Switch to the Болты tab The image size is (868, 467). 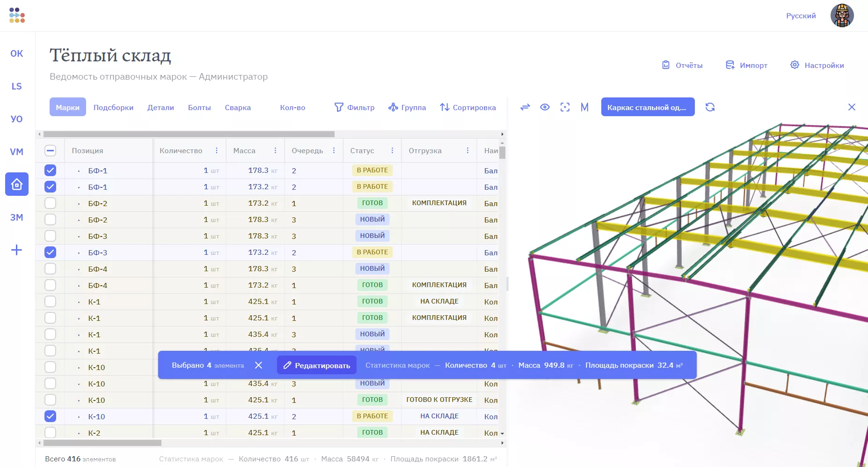[x=199, y=107]
